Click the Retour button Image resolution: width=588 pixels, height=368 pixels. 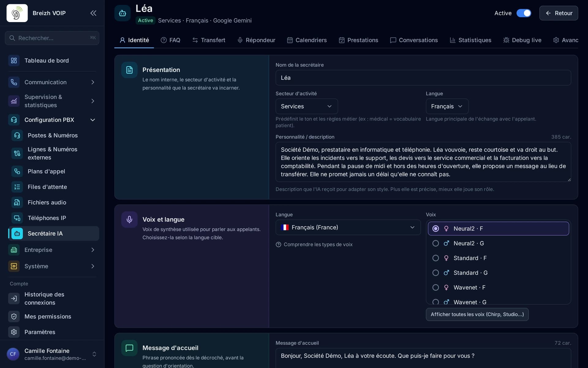point(559,13)
